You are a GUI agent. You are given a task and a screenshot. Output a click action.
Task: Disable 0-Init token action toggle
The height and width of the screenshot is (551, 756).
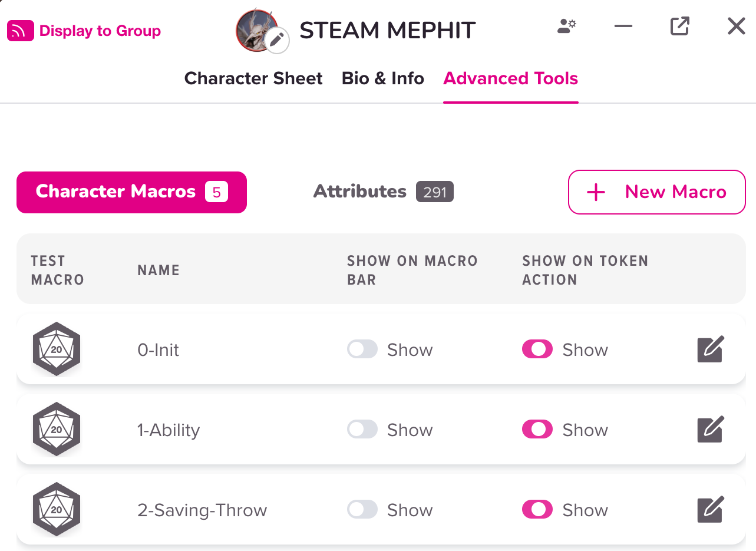(x=537, y=349)
